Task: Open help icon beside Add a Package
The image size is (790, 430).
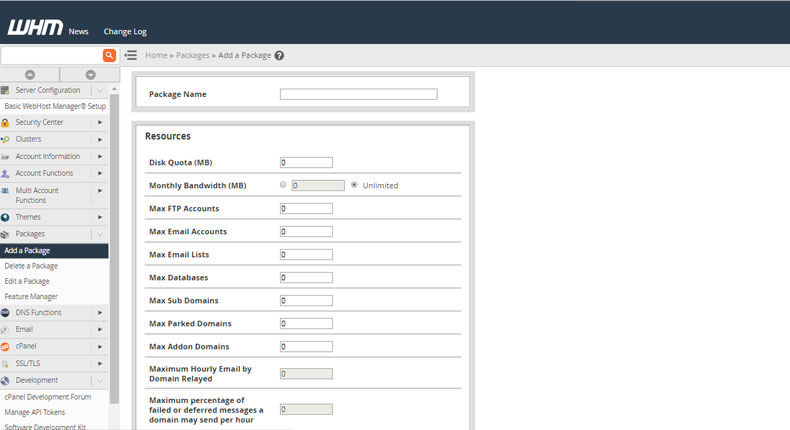Action: point(279,56)
